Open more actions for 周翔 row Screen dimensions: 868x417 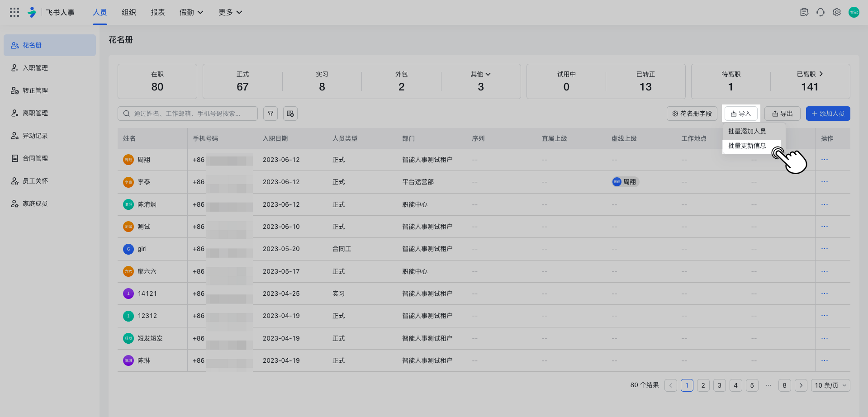824,160
